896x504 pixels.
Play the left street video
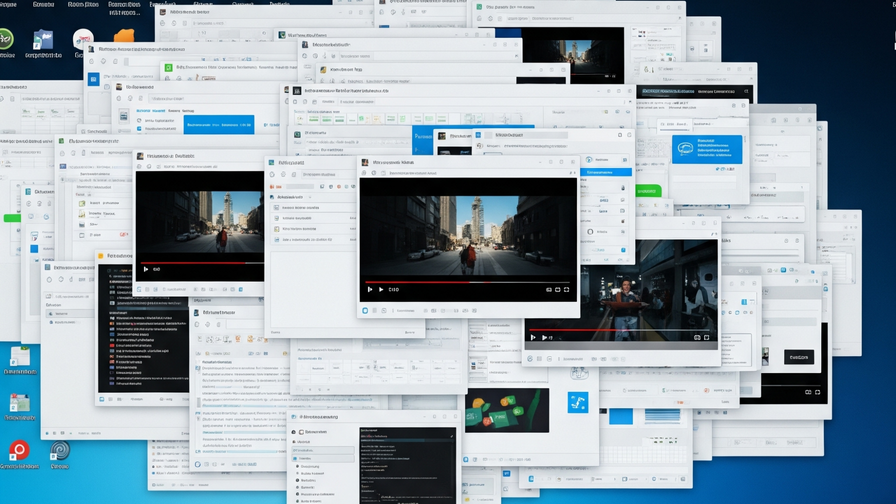point(146,269)
